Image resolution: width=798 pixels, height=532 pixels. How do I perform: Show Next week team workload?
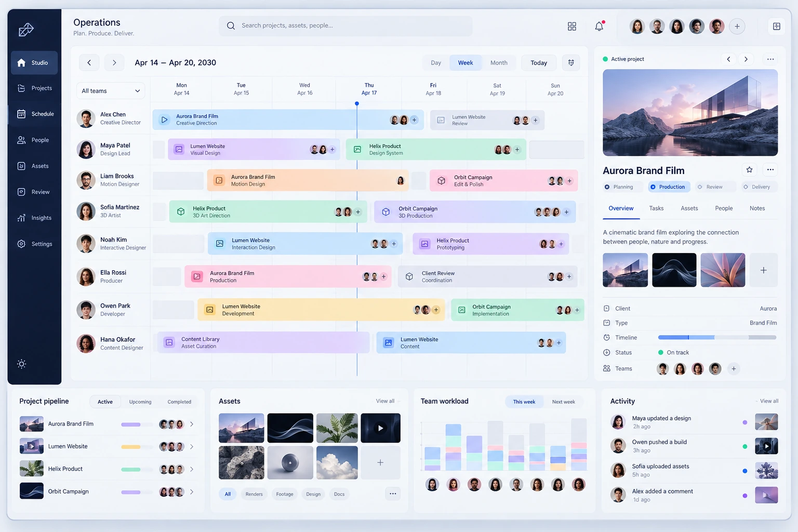click(563, 402)
